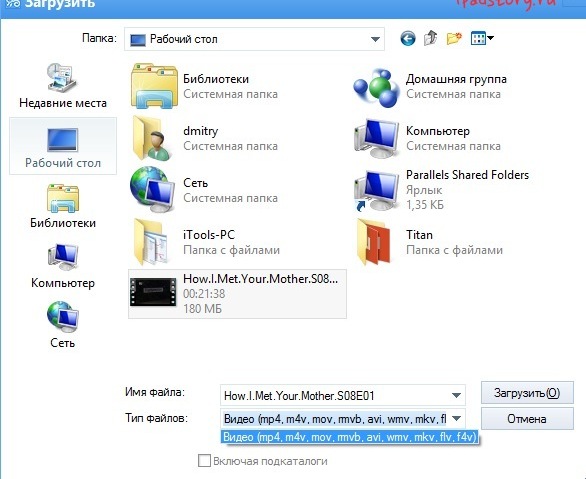Choose the Видео file type list option
This screenshot has height=479, width=586.
[349, 436]
